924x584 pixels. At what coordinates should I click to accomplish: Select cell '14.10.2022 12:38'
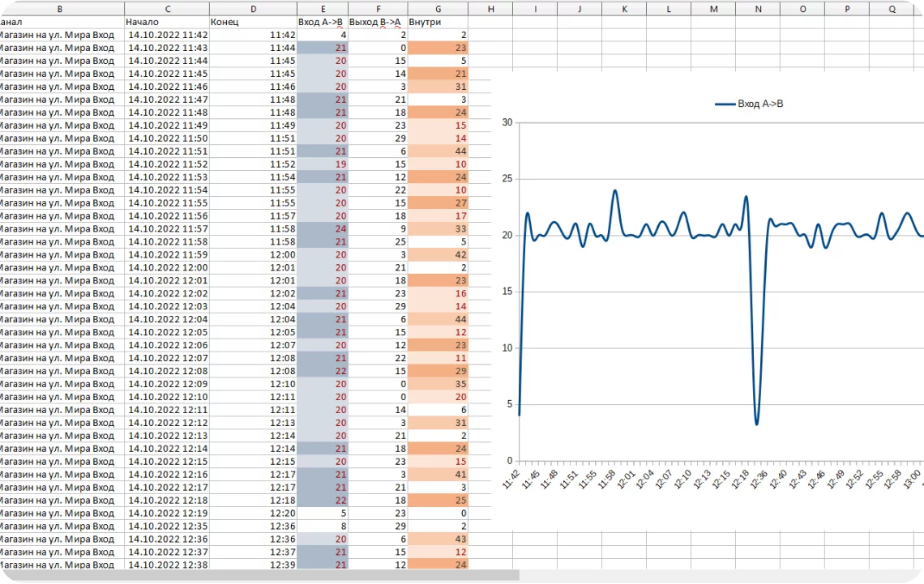point(167,565)
